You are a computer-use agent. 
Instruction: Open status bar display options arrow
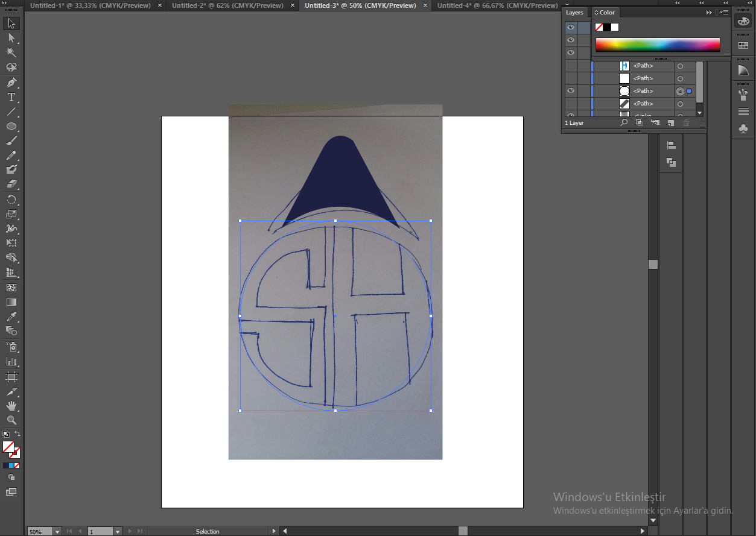(x=274, y=531)
